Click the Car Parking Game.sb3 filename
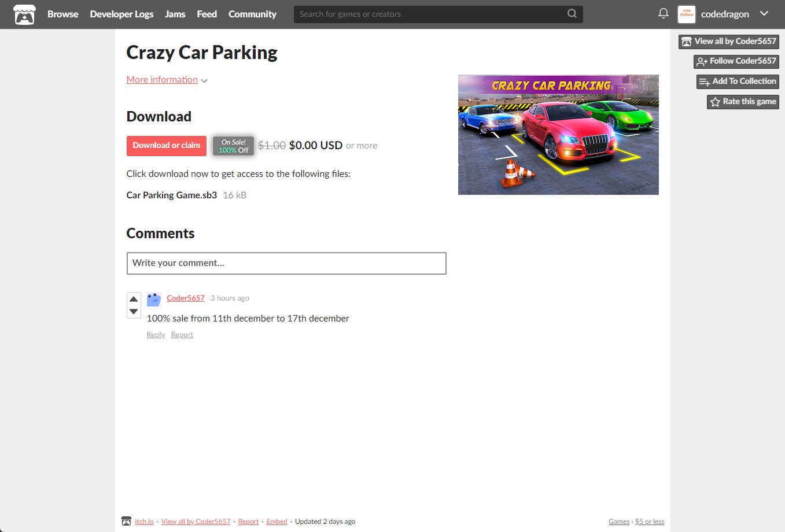The image size is (785, 532). coord(172,195)
